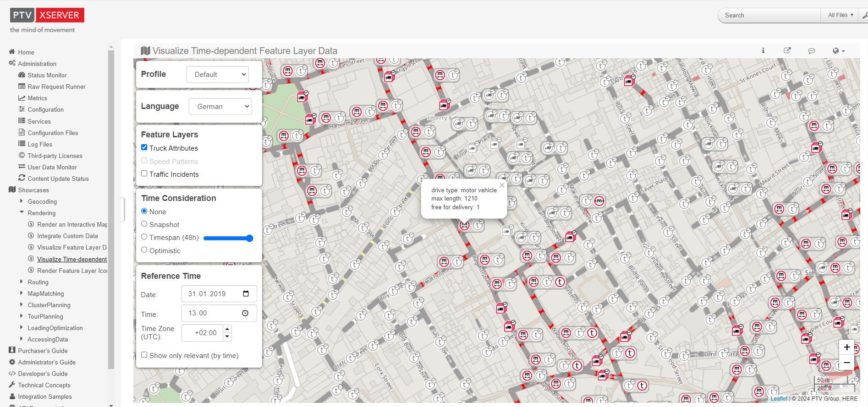Uncheck the Truck Attributes layer

pyautogui.click(x=144, y=147)
